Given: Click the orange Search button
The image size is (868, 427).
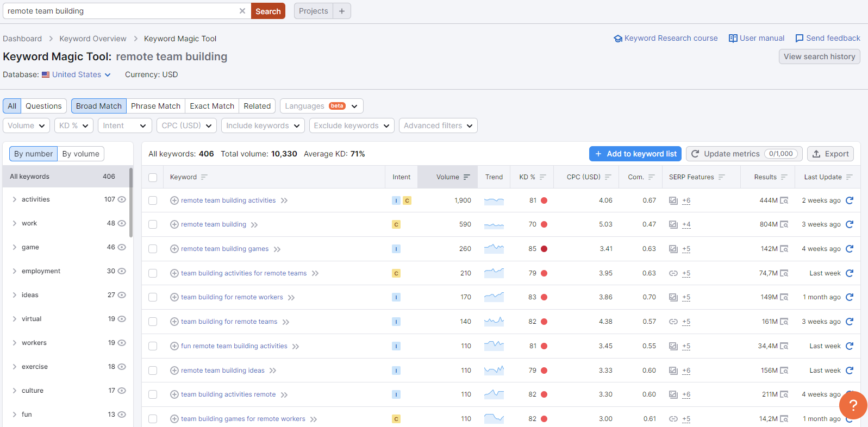Looking at the screenshot, I should tap(268, 11).
